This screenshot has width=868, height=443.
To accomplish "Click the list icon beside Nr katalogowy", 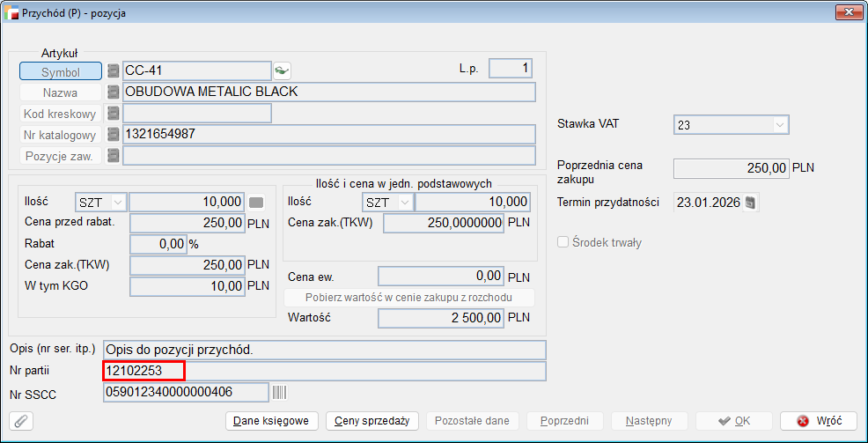I will (x=113, y=135).
